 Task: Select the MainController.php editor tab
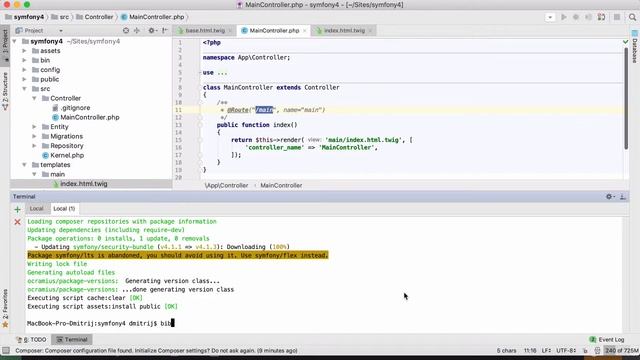[274, 31]
